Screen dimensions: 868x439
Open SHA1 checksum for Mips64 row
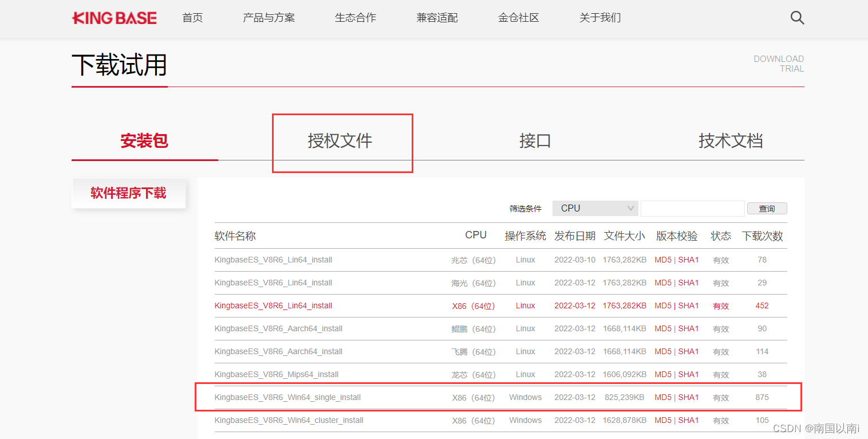(689, 374)
